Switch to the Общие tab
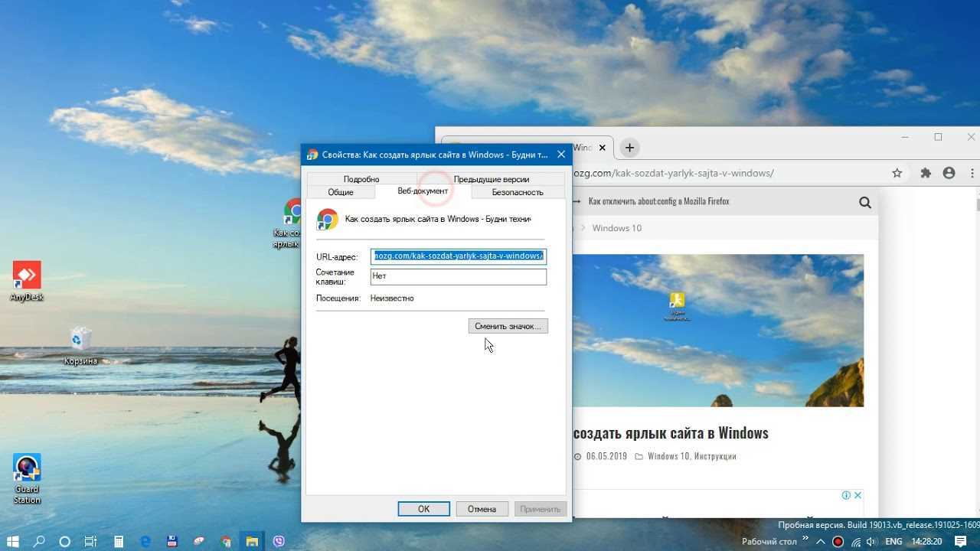 click(x=341, y=192)
